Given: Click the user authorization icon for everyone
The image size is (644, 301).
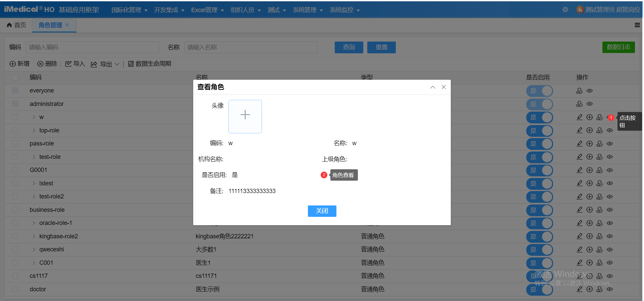Looking at the screenshot, I should (x=580, y=91).
